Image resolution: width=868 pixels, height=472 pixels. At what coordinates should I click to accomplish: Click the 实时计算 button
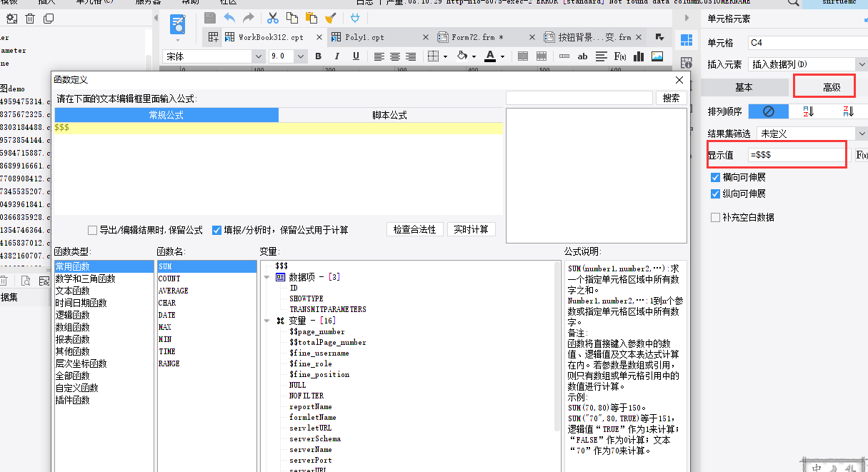pyautogui.click(x=471, y=230)
